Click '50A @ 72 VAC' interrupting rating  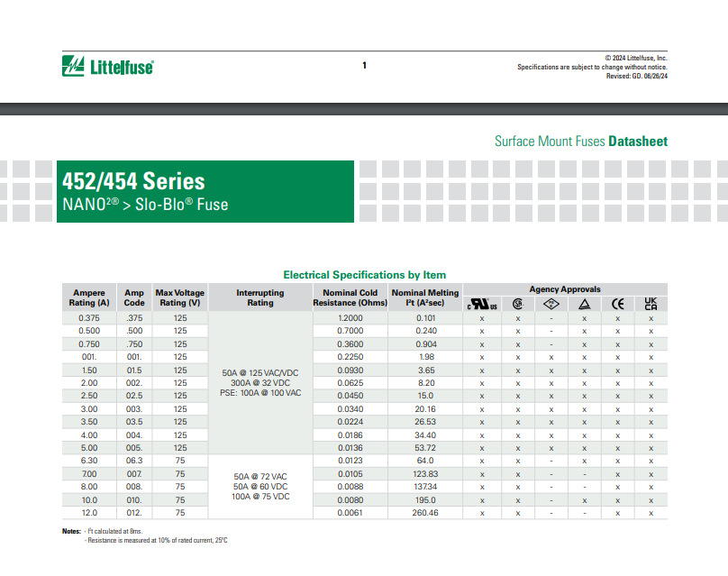[x=260, y=477]
